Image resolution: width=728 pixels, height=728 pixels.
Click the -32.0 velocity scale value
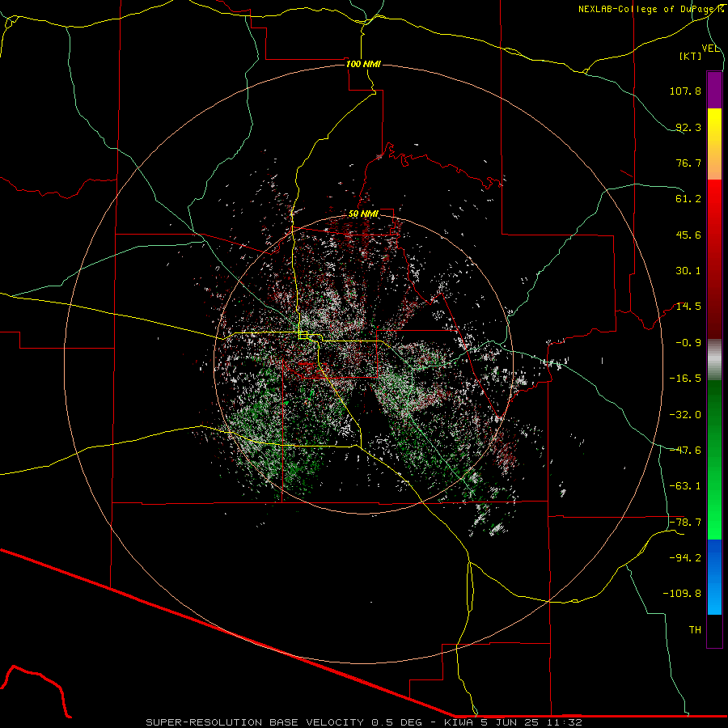point(685,415)
